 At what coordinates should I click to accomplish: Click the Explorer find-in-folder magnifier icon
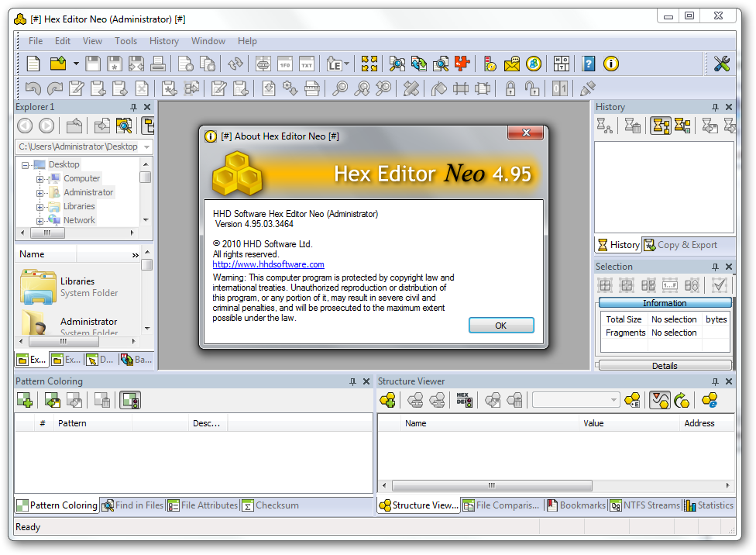(x=124, y=126)
